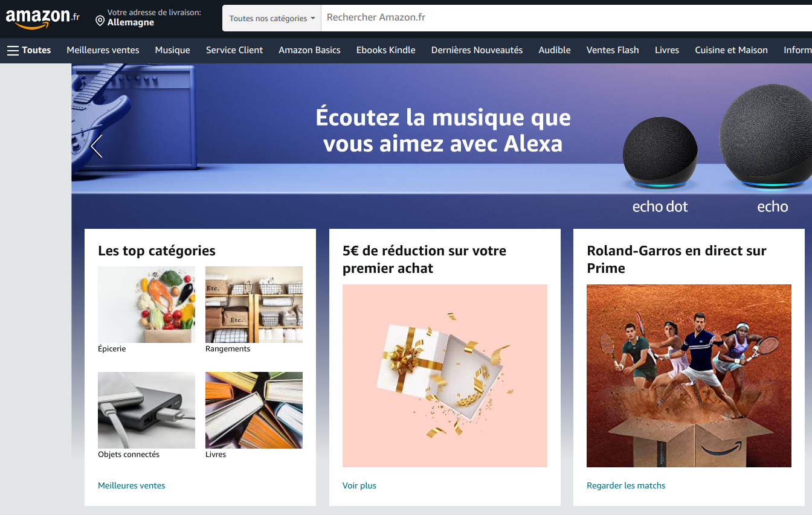Click the gift box first purchase image
This screenshot has width=812, height=515.
click(x=445, y=376)
